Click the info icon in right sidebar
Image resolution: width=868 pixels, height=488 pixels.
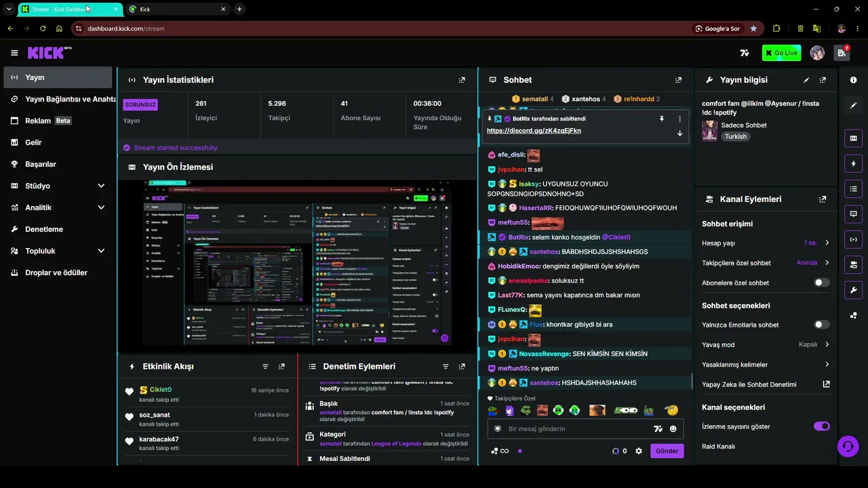coord(853,80)
